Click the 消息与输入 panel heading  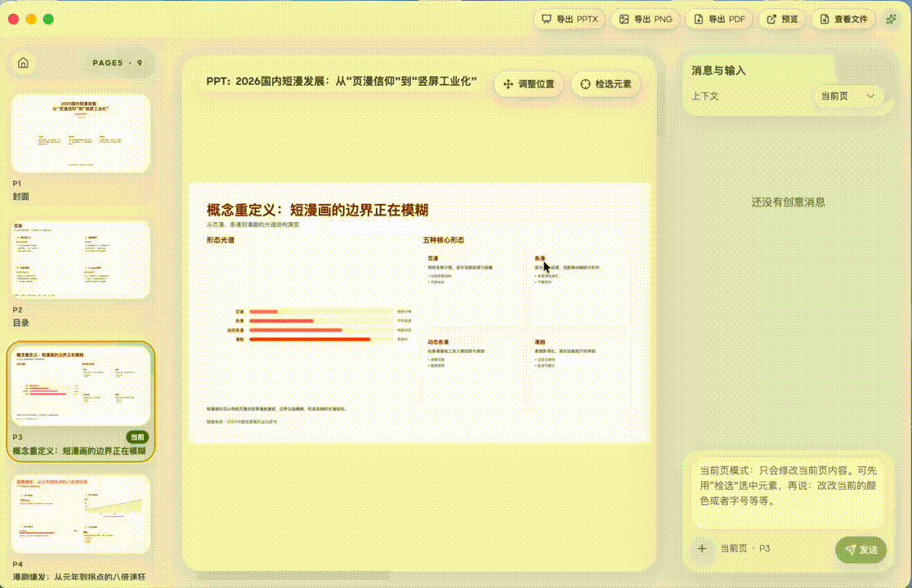point(718,71)
